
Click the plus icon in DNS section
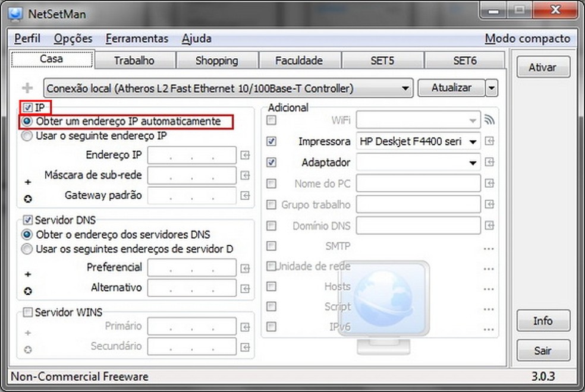(27, 274)
